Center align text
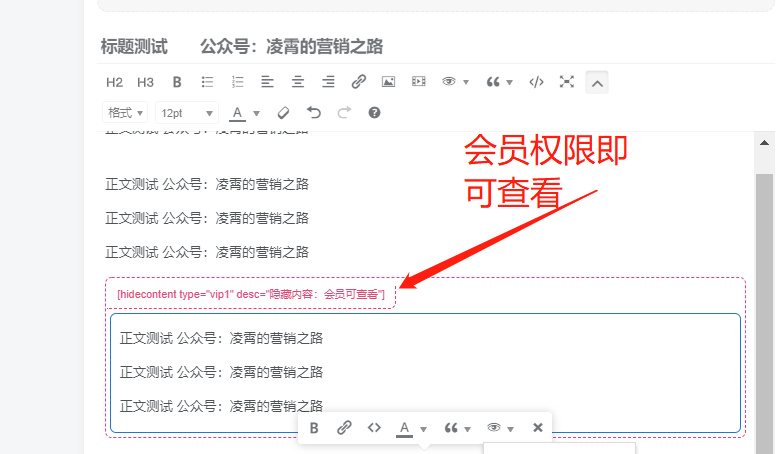Image resolution: width=779 pixels, height=454 pixels. pyautogui.click(x=298, y=82)
